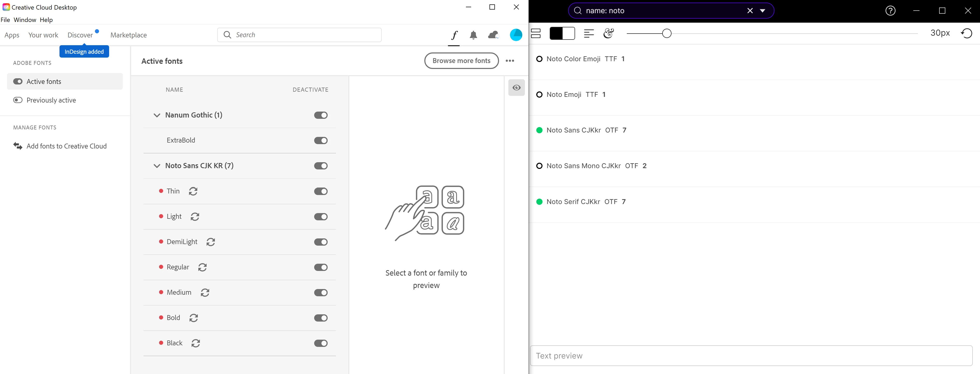This screenshot has height=374, width=980.
Task: Open the Window menu
Action: [x=25, y=20]
